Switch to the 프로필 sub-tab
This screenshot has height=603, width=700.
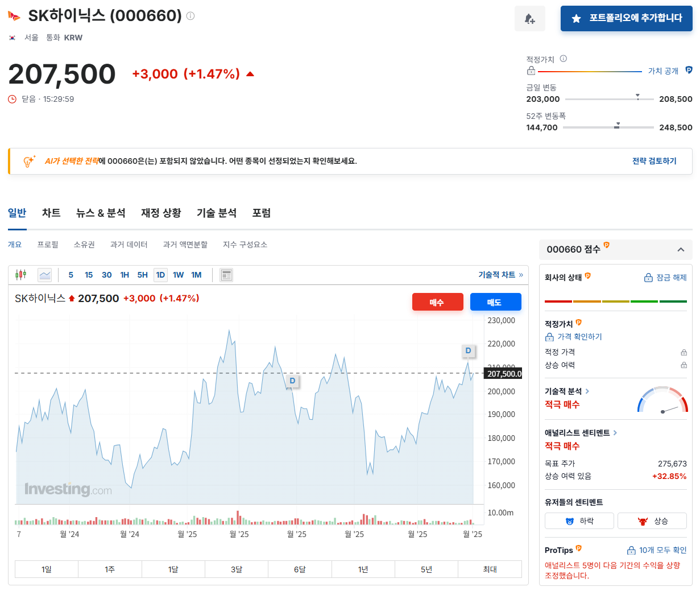[48, 245]
